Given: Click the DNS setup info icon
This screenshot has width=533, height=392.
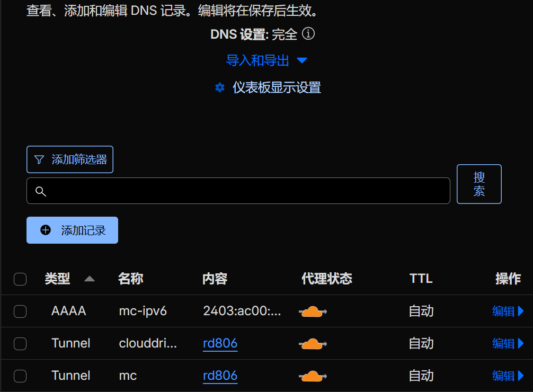Looking at the screenshot, I should point(308,34).
